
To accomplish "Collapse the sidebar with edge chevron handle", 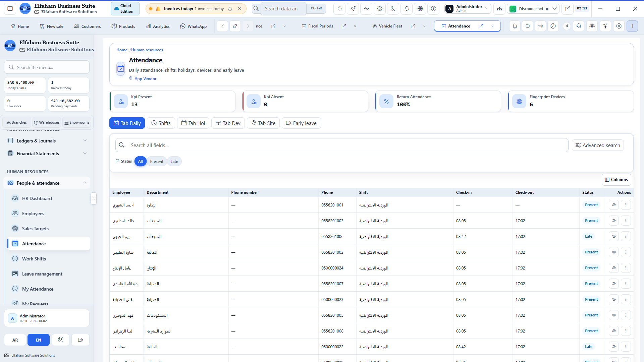I will coord(94,198).
